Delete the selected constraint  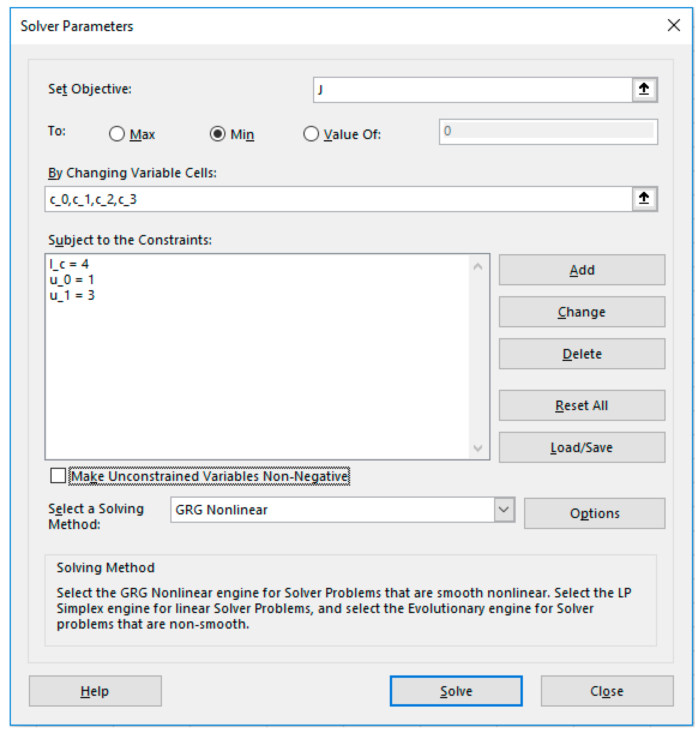pos(582,354)
